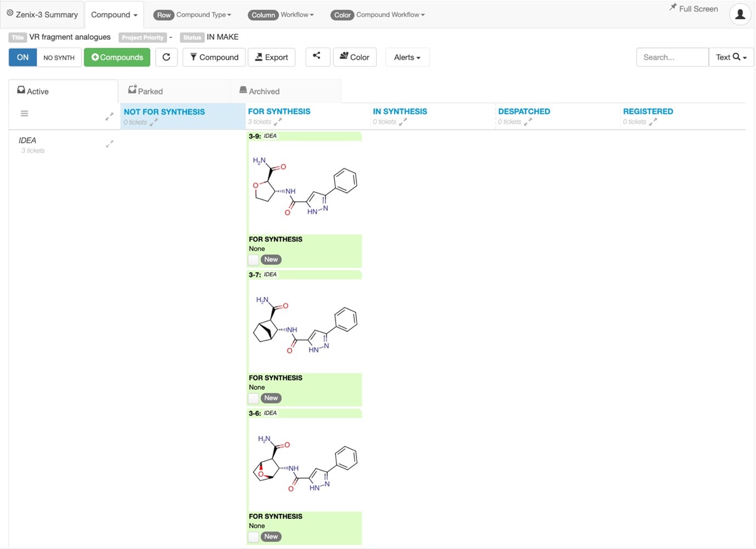Click expand arrows beside the hamburger icon

[x=110, y=116]
